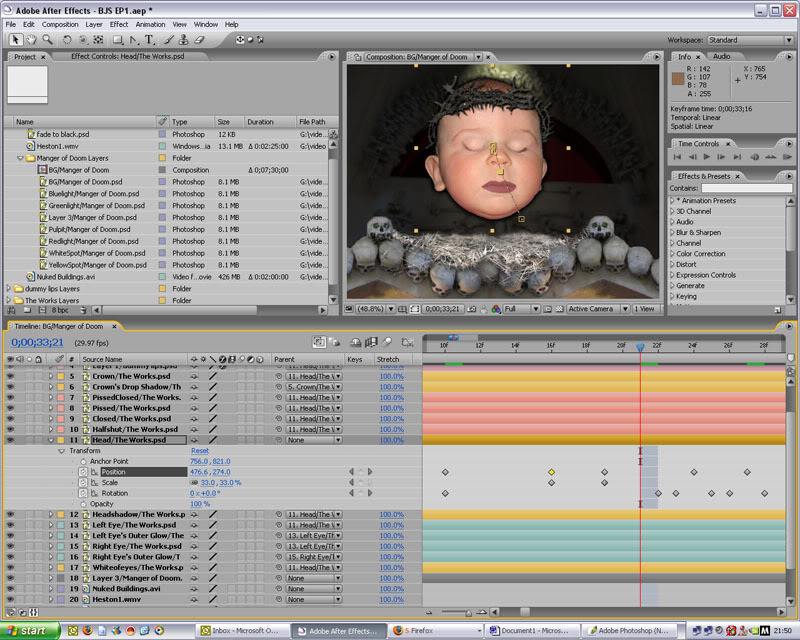Take a snapshot with the camera icon
The width and height of the screenshot is (800, 640).
point(471,309)
